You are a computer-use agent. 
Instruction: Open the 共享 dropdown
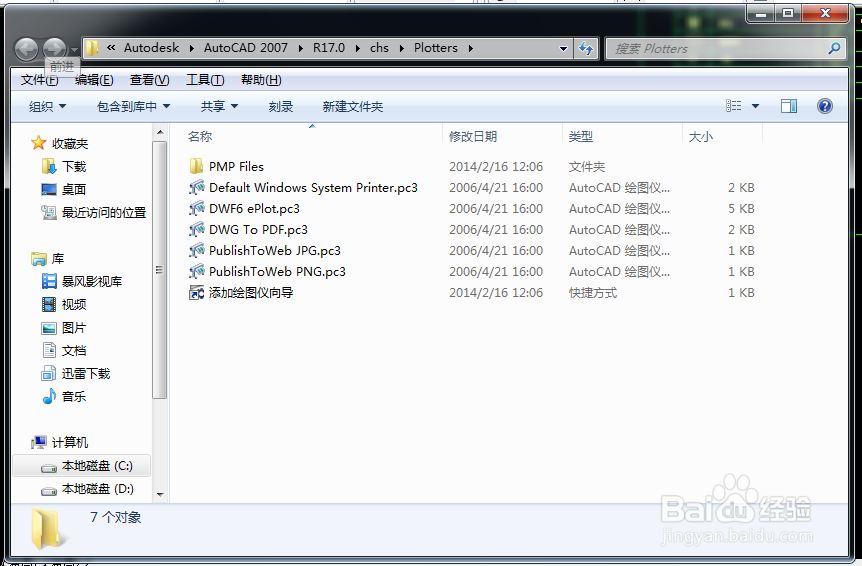click(x=219, y=107)
